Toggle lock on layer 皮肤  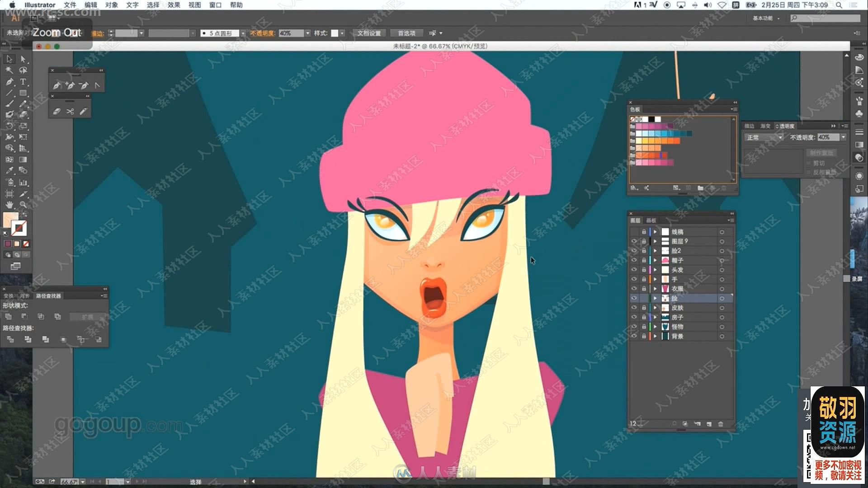coord(644,308)
